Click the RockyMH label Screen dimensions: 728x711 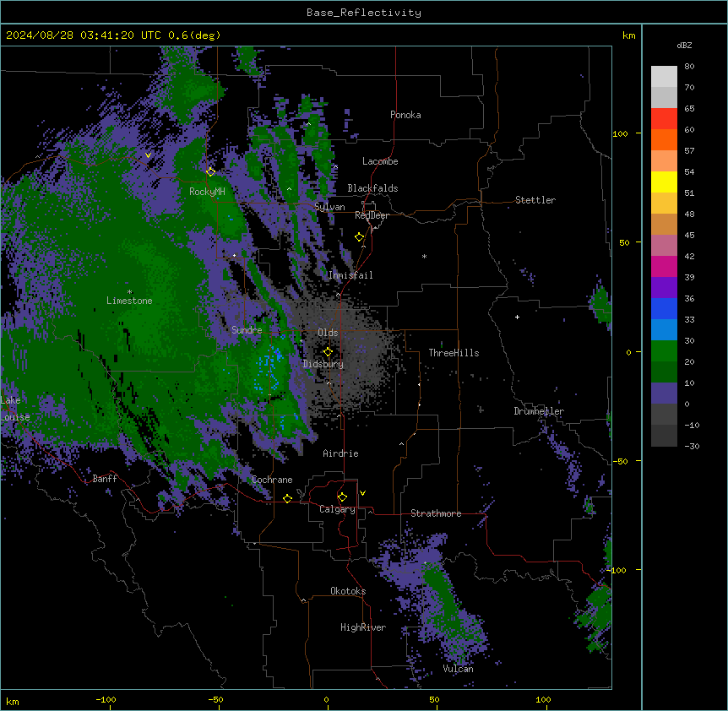[207, 192]
